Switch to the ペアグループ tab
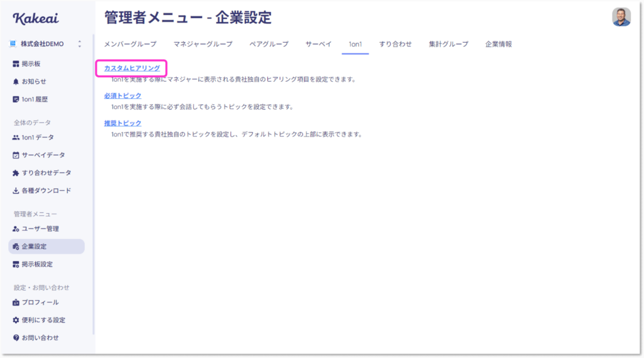 click(269, 44)
